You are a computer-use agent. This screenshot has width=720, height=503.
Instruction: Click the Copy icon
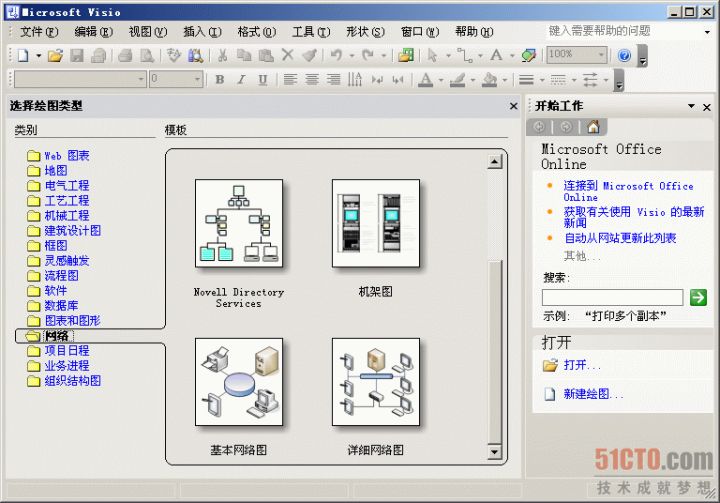click(x=244, y=56)
